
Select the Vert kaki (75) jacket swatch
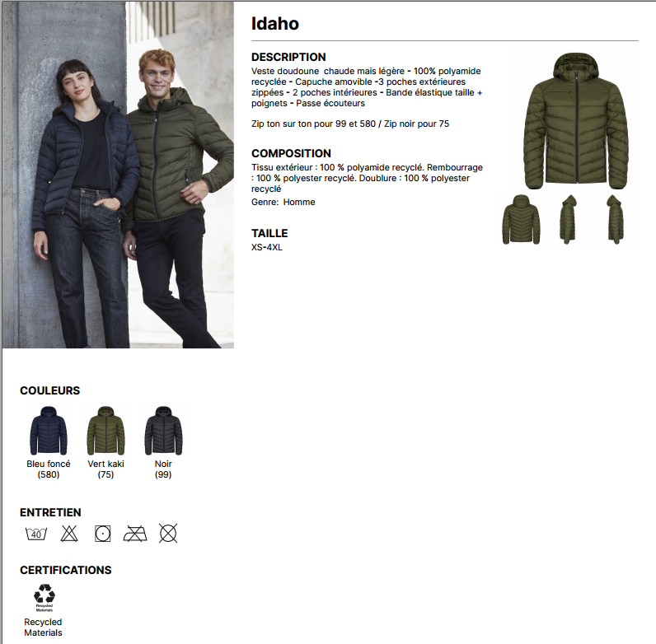(x=105, y=431)
